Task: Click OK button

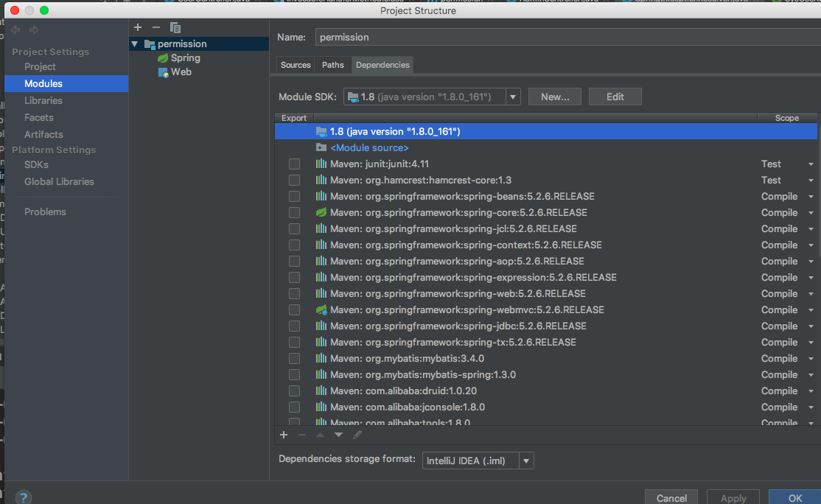Action: 794,497
